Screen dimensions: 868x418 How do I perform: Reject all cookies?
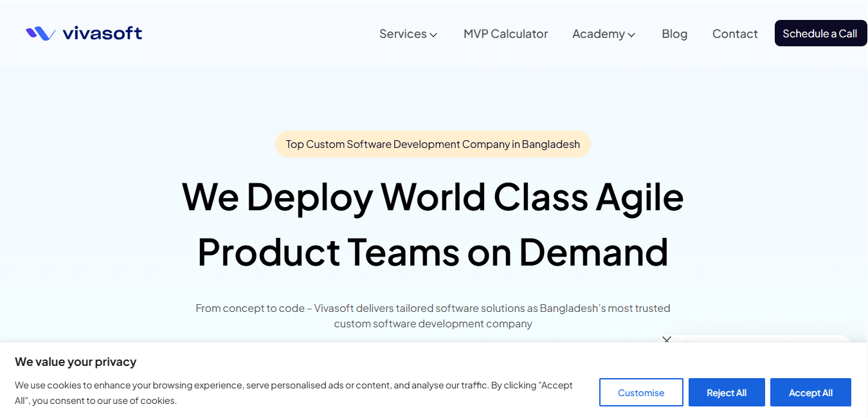[x=727, y=392]
